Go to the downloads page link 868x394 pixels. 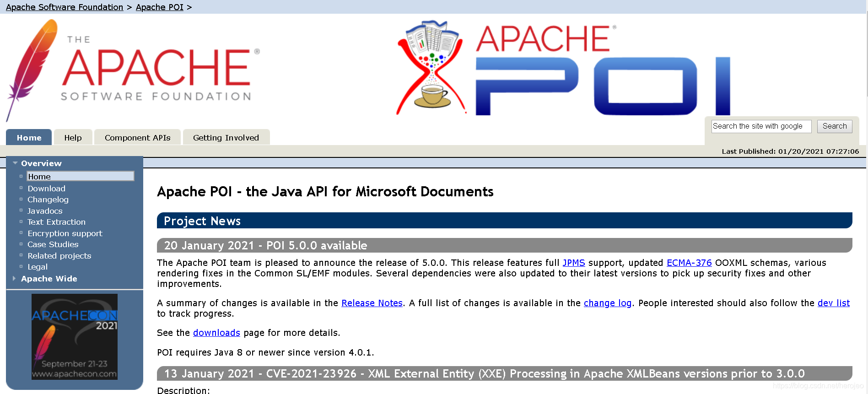[216, 333]
